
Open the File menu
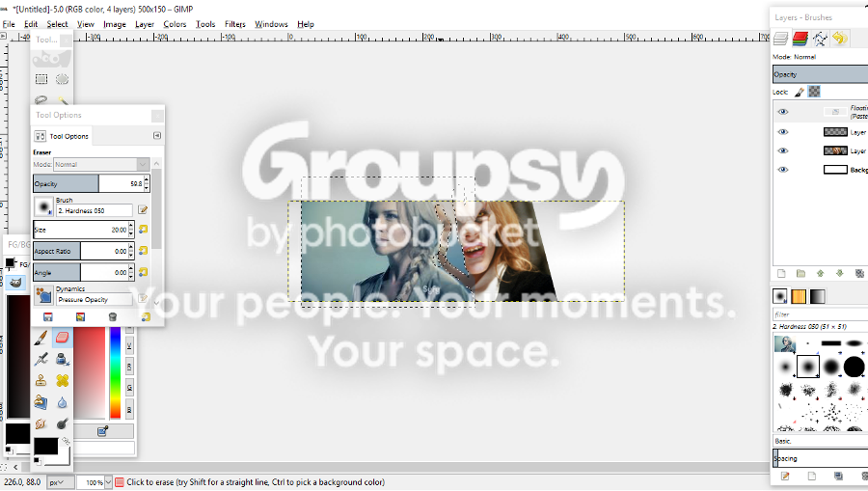click(9, 24)
